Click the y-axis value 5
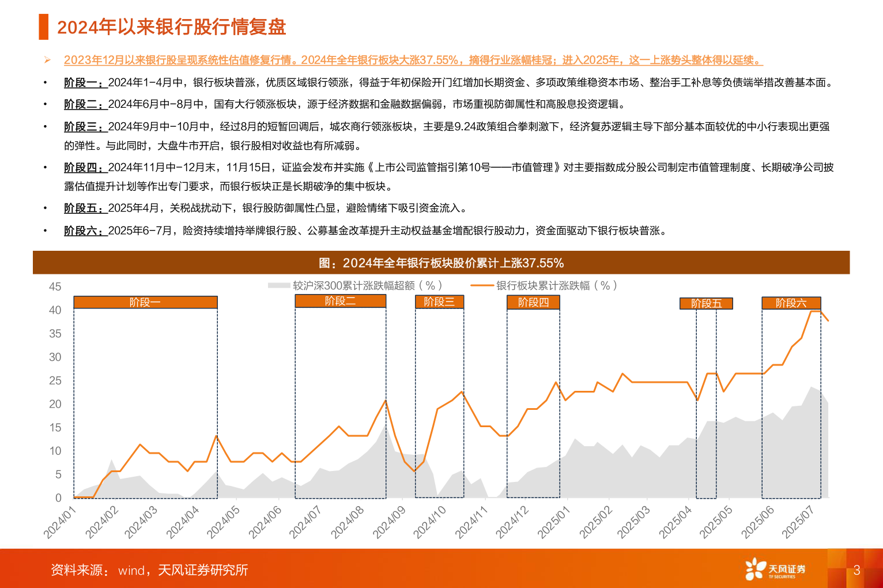Image resolution: width=883 pixels, height=588 pixels. (58, 474)
